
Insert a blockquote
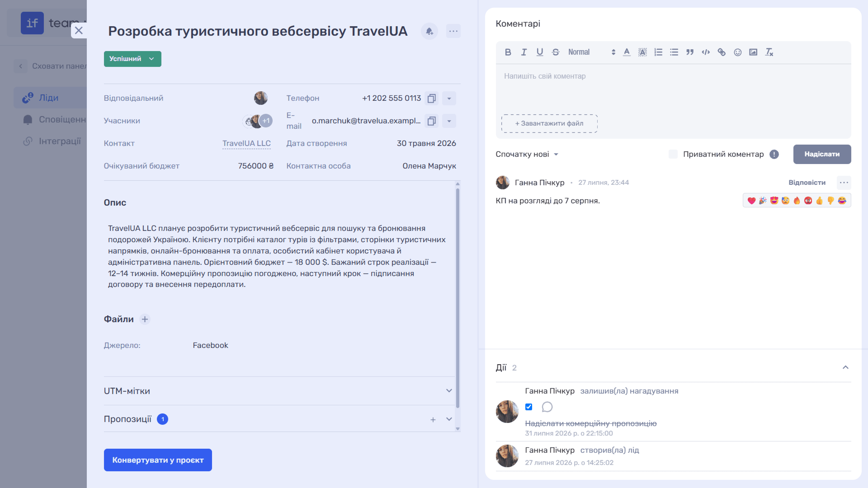coord(690,52)
